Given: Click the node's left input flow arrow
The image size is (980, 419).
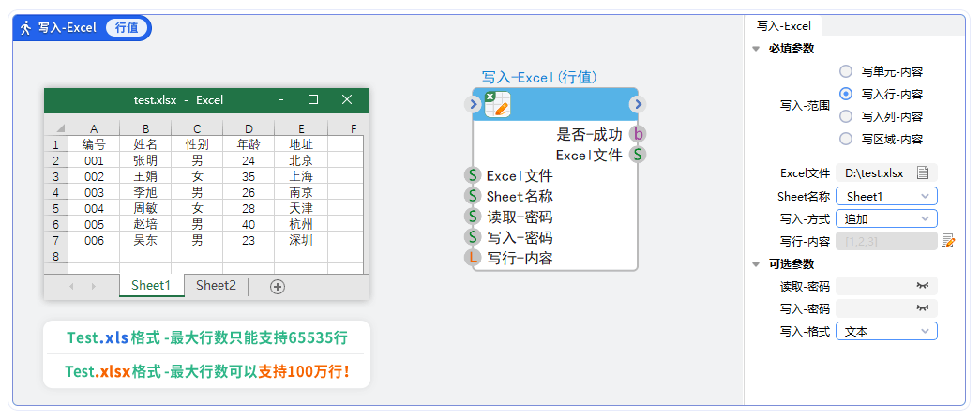Looking at the screenshot, I should (x=473, y=104).
